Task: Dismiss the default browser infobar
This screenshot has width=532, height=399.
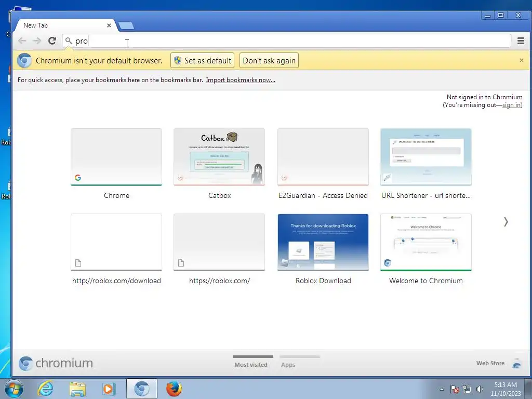Action: pyautogui.click(x=522, y=60)
